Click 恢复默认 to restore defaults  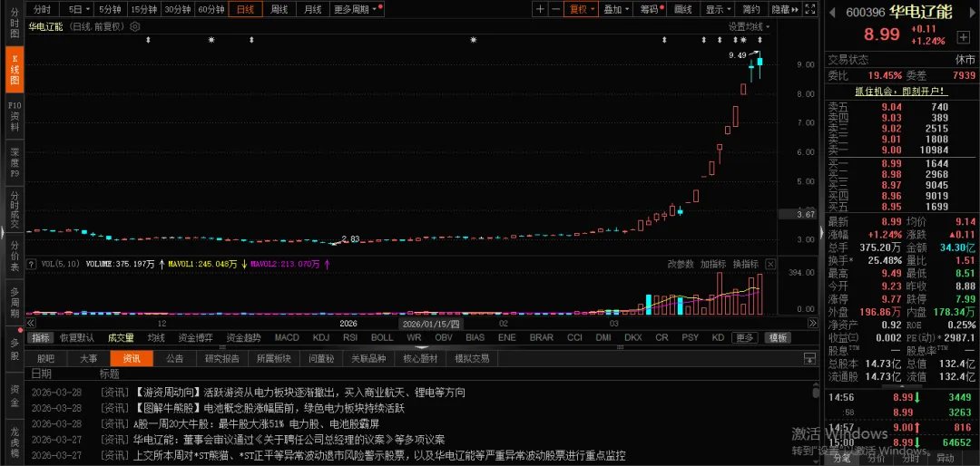coord(77,337)
